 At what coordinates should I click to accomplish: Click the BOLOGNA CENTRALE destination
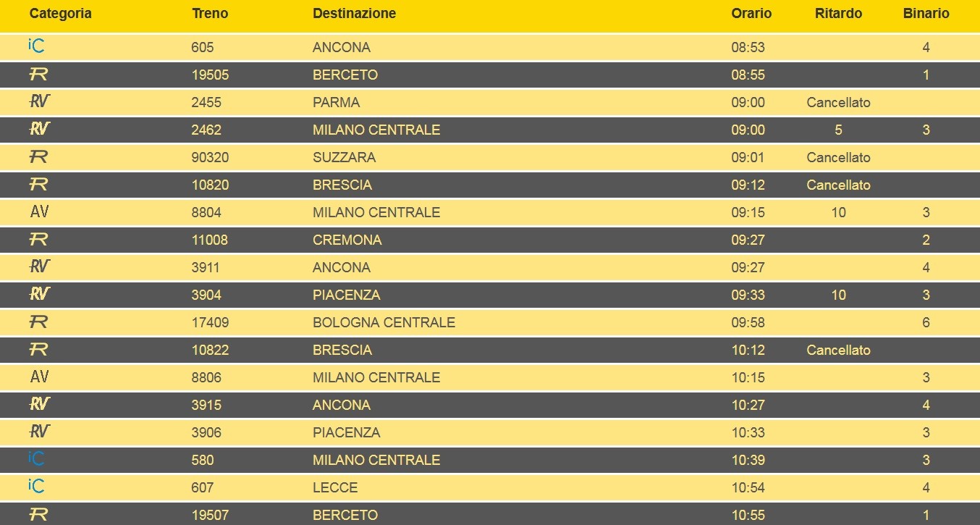(x=384, y=322)
